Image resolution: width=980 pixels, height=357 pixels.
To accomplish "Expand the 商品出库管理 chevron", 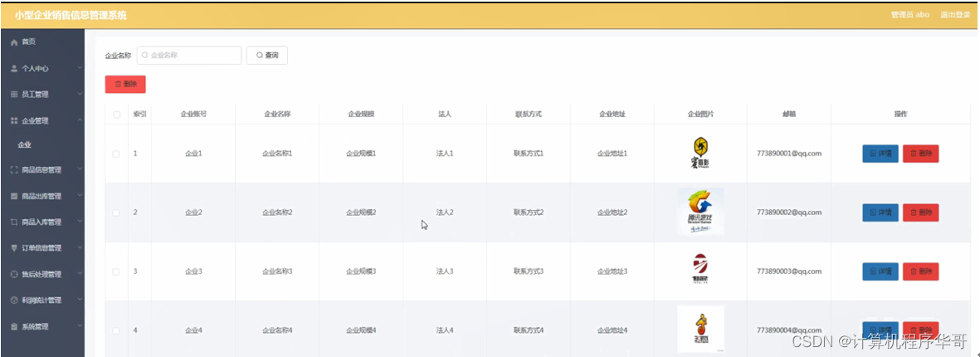I will tap(80, 196).
